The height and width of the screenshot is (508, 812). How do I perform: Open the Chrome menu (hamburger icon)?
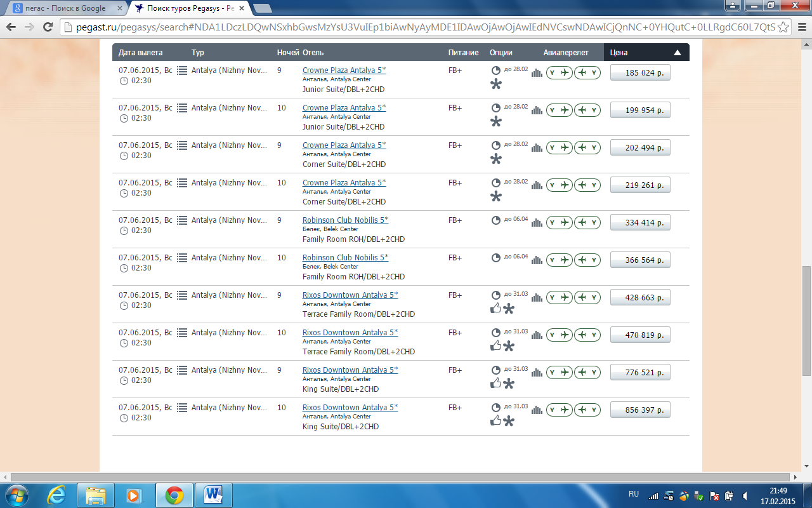point(801,27)
